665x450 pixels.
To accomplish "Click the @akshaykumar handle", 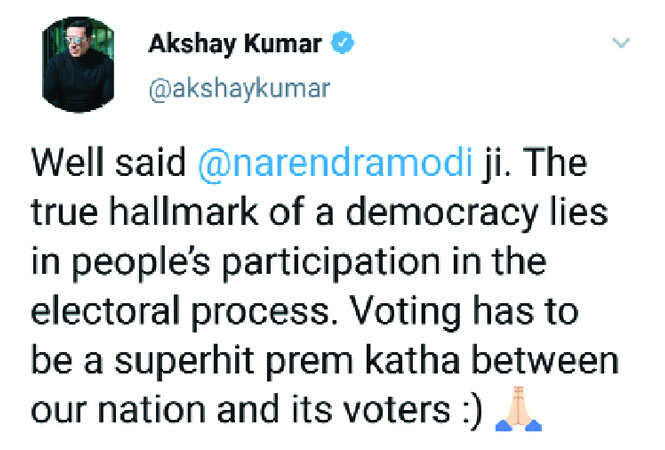I will pyautogui.click(x=239, y=89).
